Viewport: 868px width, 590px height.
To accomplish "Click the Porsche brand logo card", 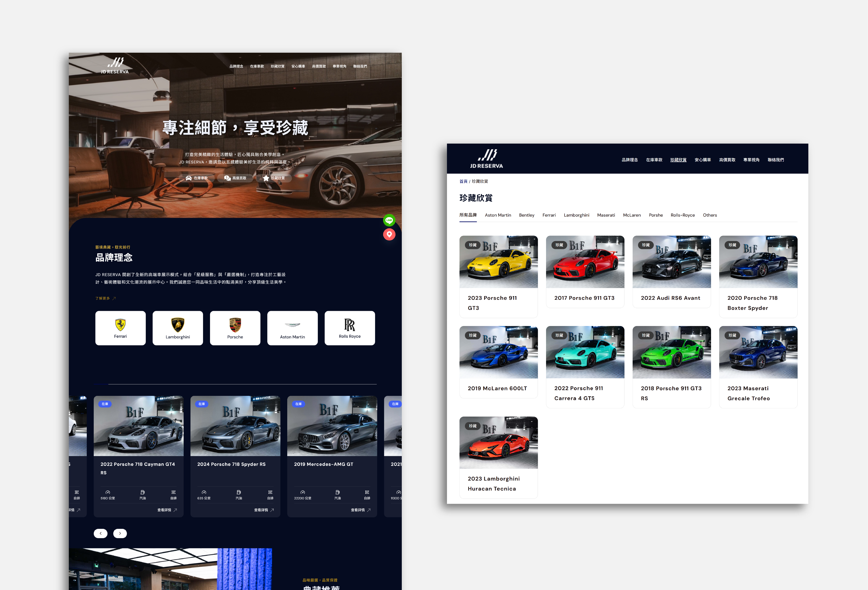I will (235, 328).
